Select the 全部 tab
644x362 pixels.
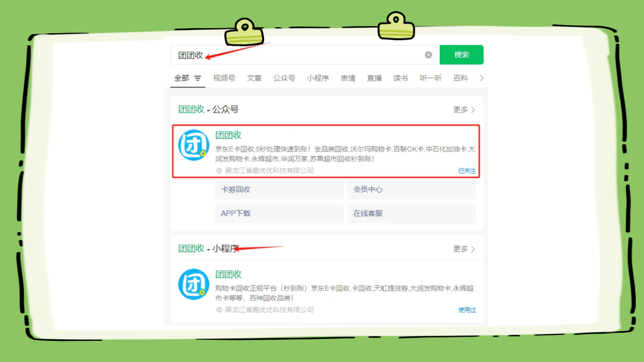click(x=182, y=78)
